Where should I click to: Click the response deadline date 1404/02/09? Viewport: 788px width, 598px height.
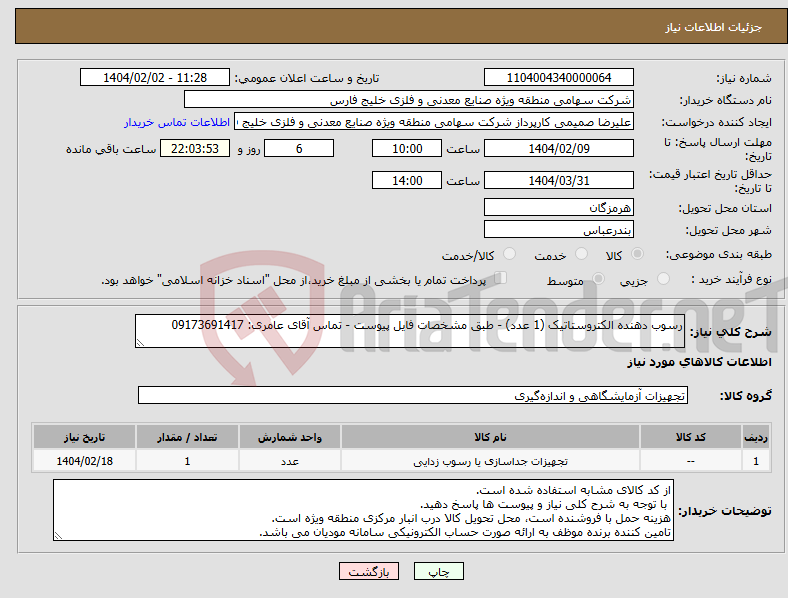(x=558, y=149)
